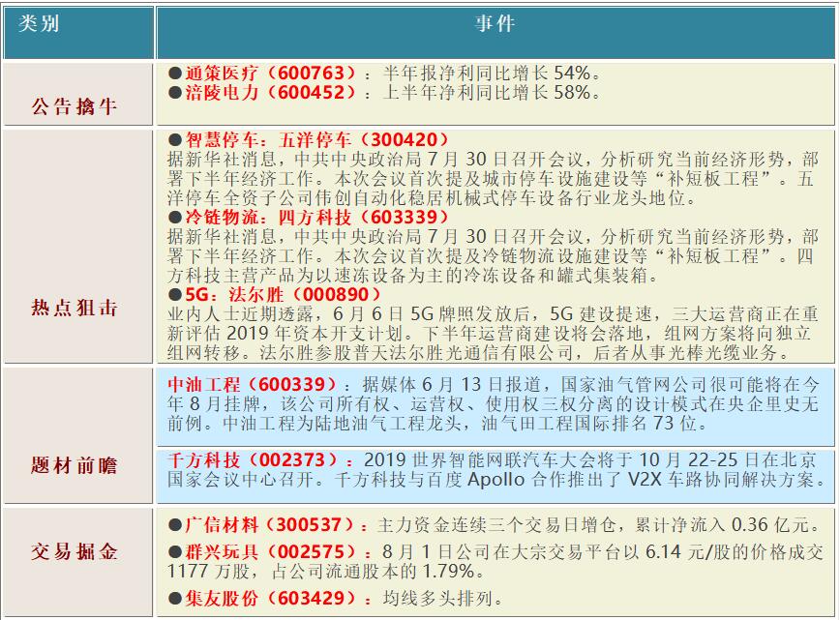The width and height of the screenshot is (840, 620).
Task: Click the bullet before 涪陵电力
Action: (x=174, y=94)
